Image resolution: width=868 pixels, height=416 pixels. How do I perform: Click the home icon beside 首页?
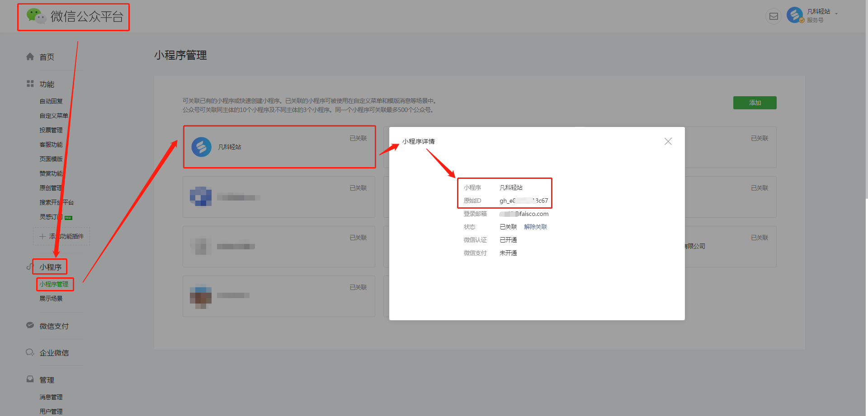pos(30,56)
